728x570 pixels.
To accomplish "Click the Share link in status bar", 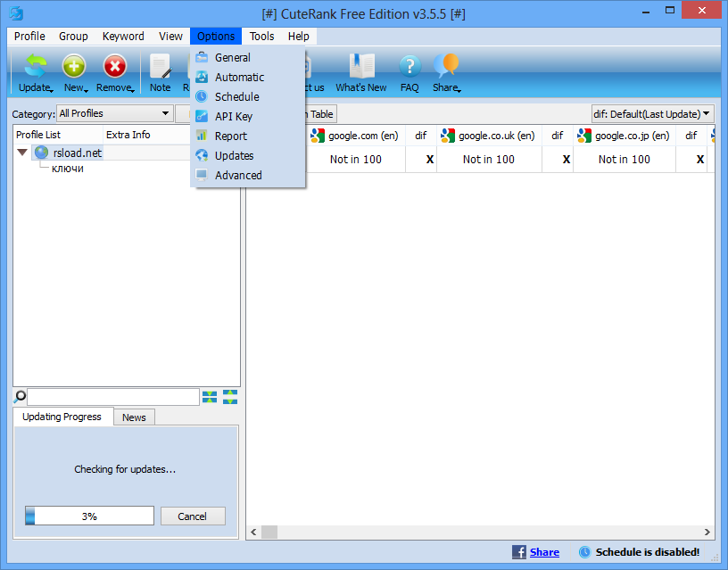I will point(544,552).
